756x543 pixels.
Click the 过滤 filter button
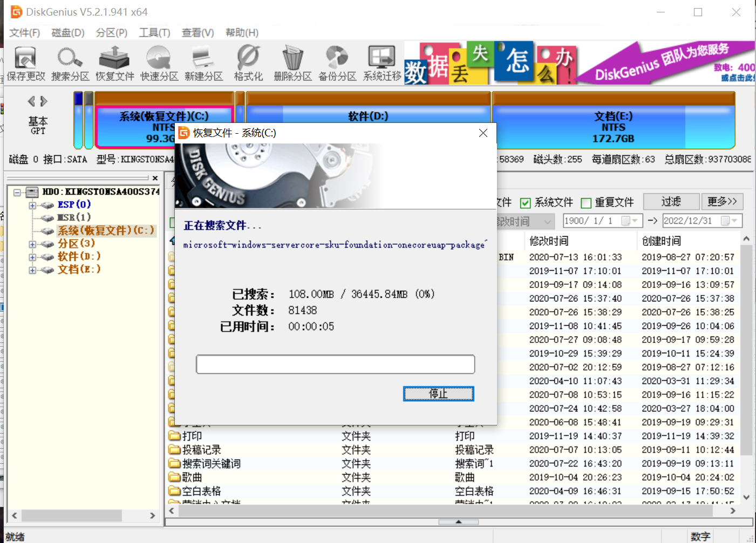pos(671,202)
